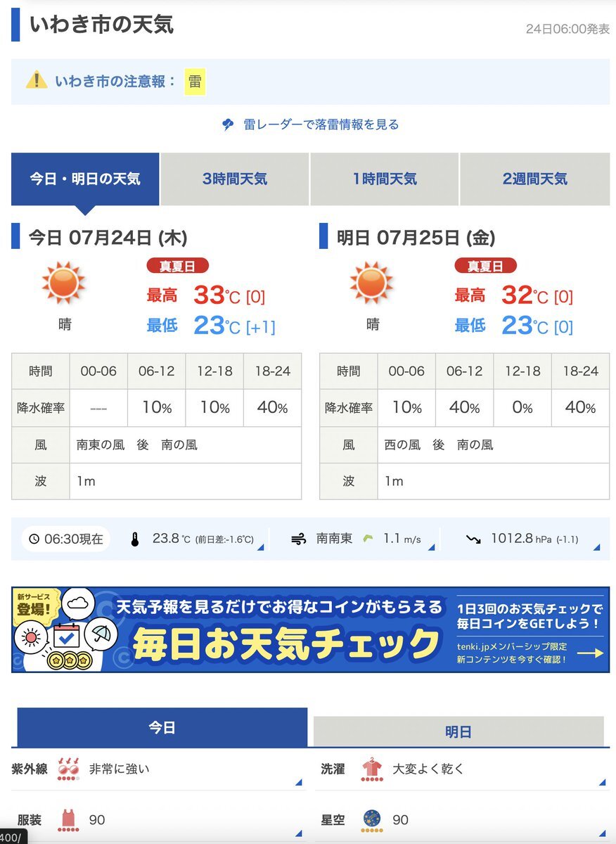Click tomorrow's sunny weather icon
Image resolution: width=616 pixels, height=844 pixels.
pyautogui.click(x=372, y=283)
